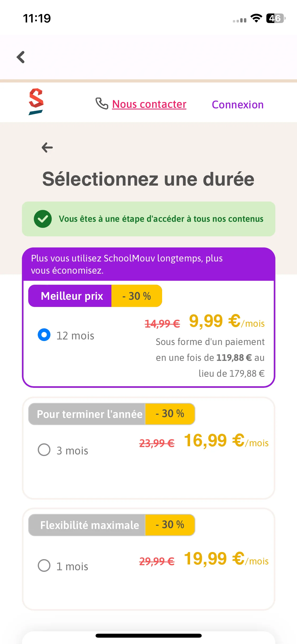Open the Nous contacter link
Viewport: 297px width, 644px height.
tap(149, 104)
